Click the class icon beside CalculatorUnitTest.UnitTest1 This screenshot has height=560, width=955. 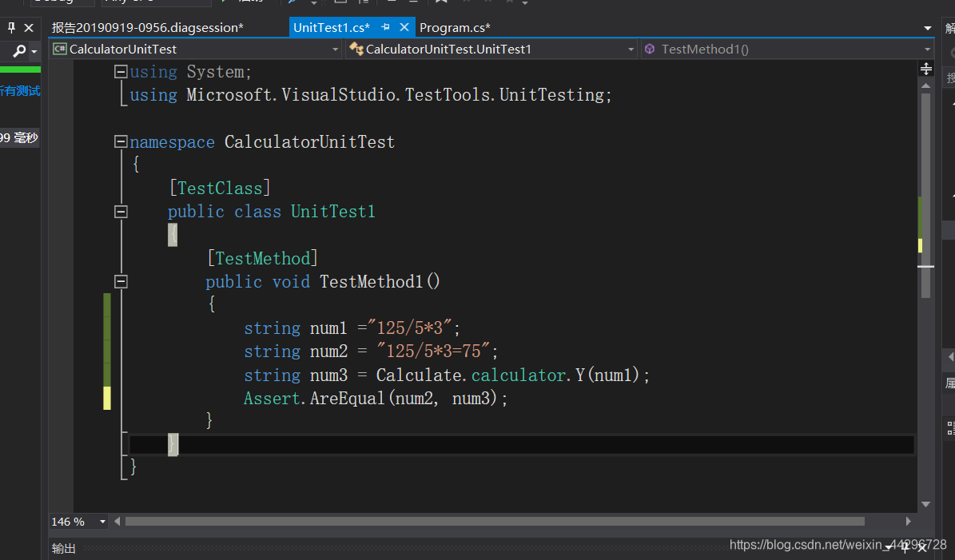tap(356, 49)
